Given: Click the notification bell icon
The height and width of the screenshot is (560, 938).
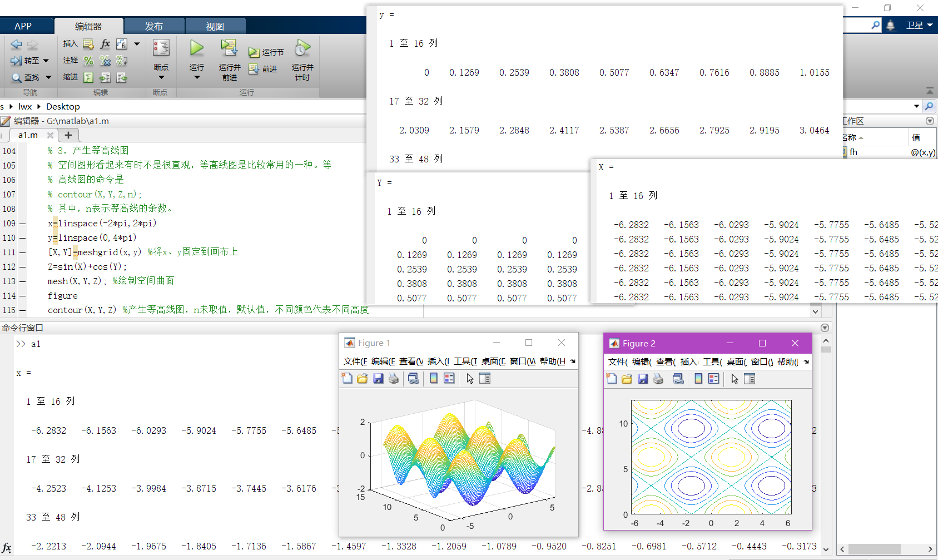Looking at the screenshot, I should pos(890,25).
